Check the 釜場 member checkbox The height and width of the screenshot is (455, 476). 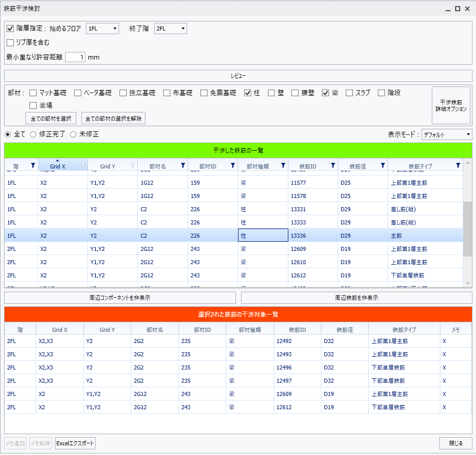coord(33,105)
